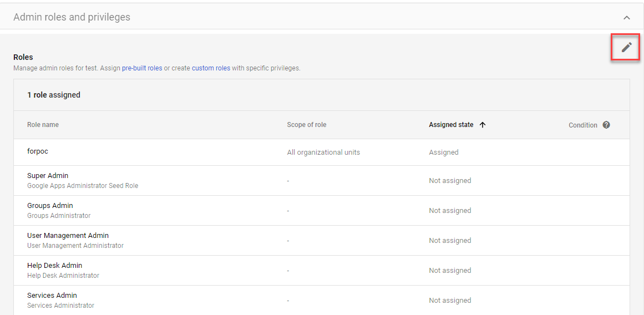Screen dimensions: 644x315
Task: Click Assigned status of forpoc role
Action: tap(443, 153)
